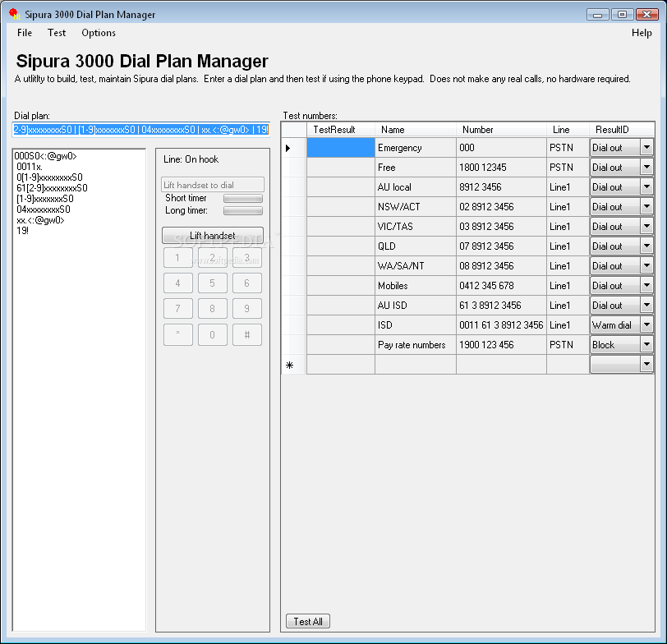Click the empty Name cell in new row
Image resolution: width=667 pixels, height=644 pixels.
416,365
